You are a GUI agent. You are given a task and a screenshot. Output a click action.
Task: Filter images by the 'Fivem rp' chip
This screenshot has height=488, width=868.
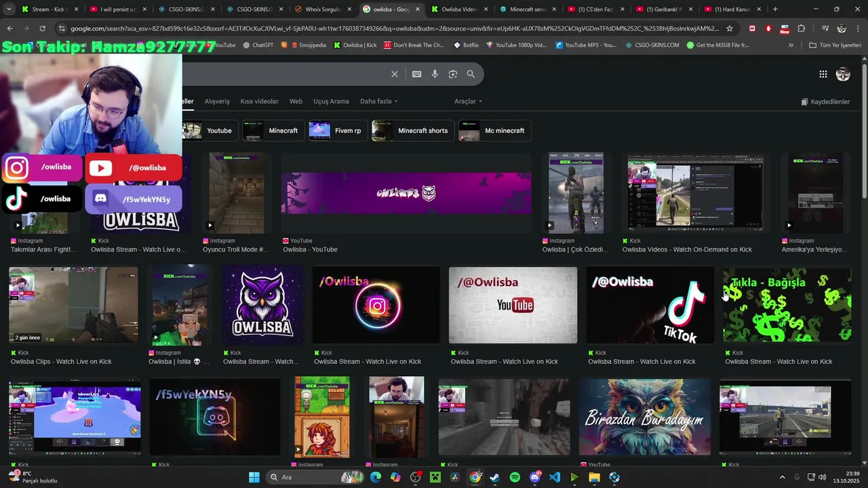click(x=338, y=130)
